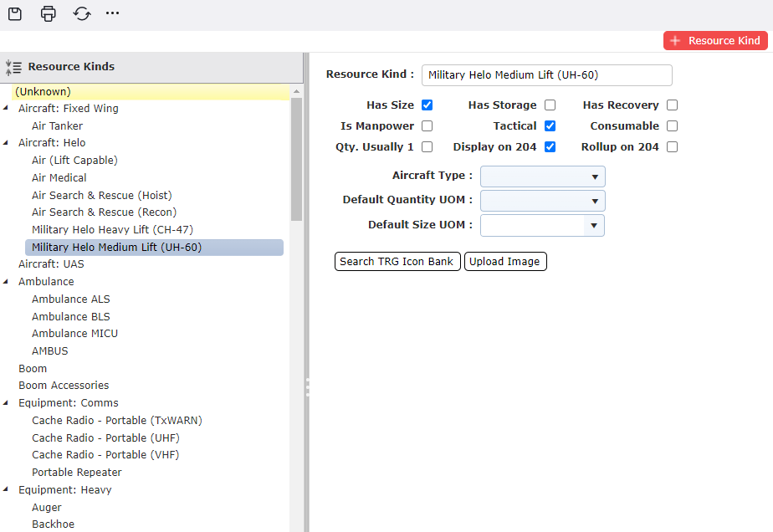Select the Ambulance category label
This screenshot has height=532, width=773.
(46, 282)
